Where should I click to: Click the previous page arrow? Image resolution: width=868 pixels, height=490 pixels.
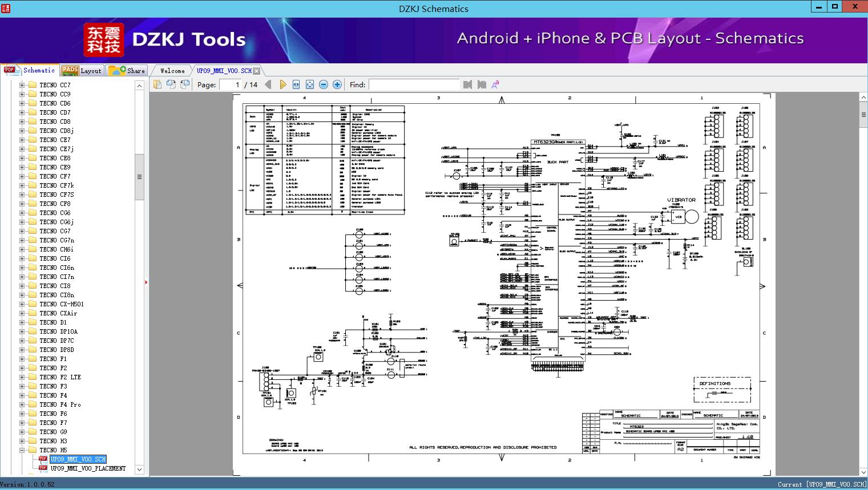coord(268,84)
